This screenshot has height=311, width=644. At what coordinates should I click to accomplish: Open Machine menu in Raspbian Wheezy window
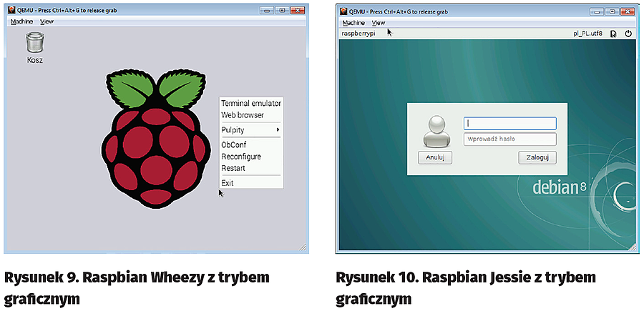pyautogui.click(x=21, y=21)
